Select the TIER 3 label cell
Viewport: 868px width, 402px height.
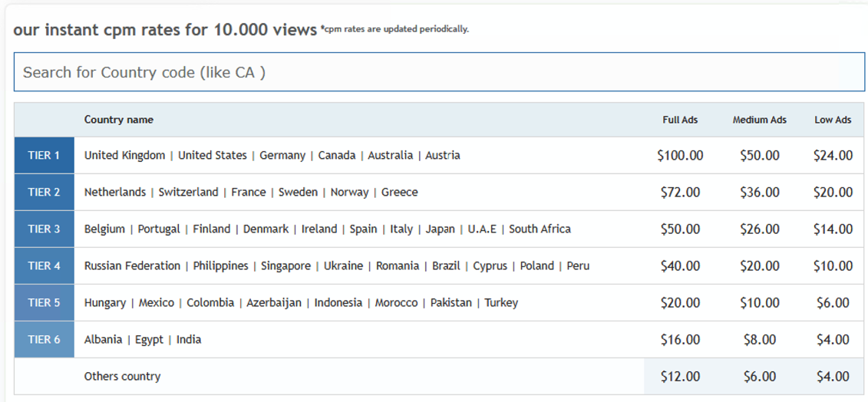point(44,229)
